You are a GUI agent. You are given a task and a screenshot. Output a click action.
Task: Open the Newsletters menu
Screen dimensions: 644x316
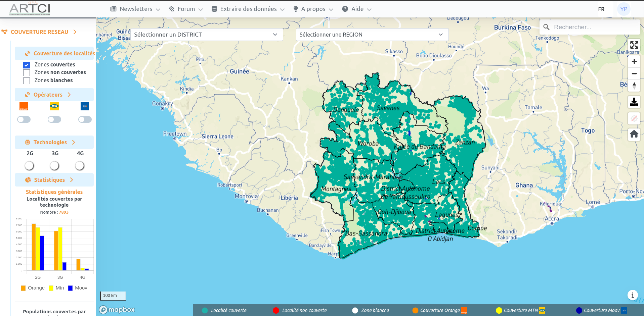[135, 9]
